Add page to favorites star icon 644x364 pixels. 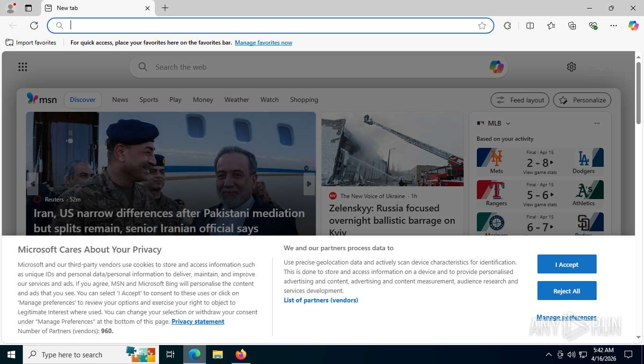(x=482, y=26)
